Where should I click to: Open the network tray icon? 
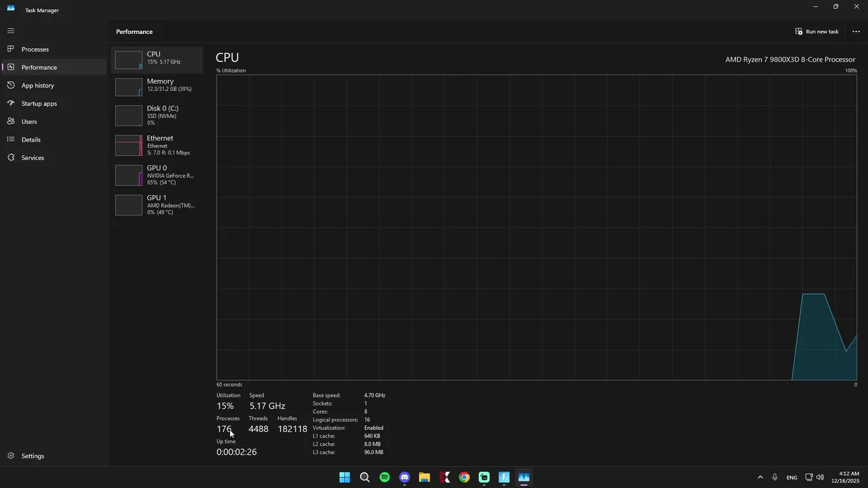pyautogui.click(x=809, y=477)
